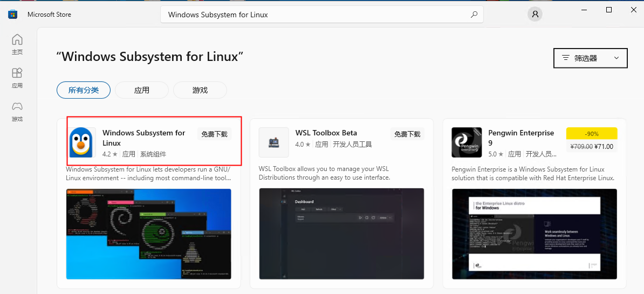Click the search magnifier icon
The width and height of the screenshot is (644, 294).
(474, 15)
